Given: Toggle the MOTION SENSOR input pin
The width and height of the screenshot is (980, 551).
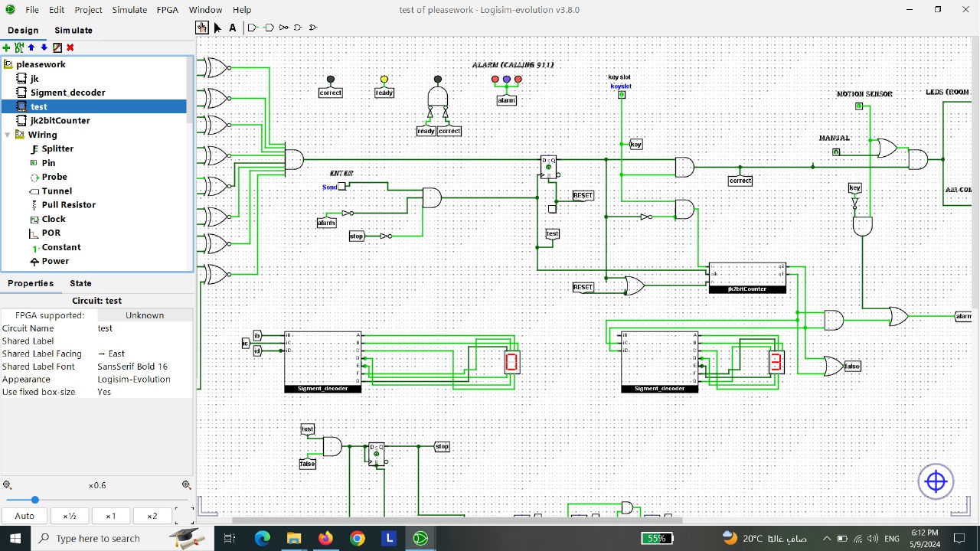Looking at the screenshot, I should pos(859,106).
